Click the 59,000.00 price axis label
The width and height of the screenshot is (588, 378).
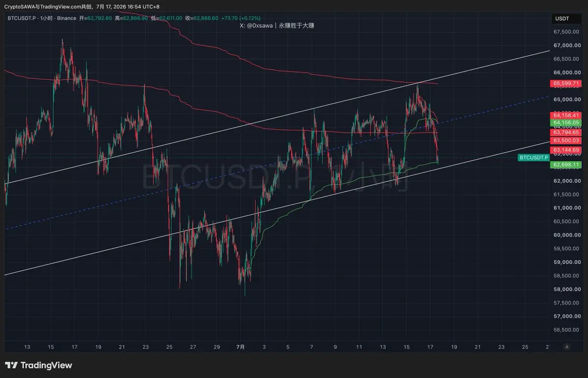pyautogui.click(x=567, y=262)
